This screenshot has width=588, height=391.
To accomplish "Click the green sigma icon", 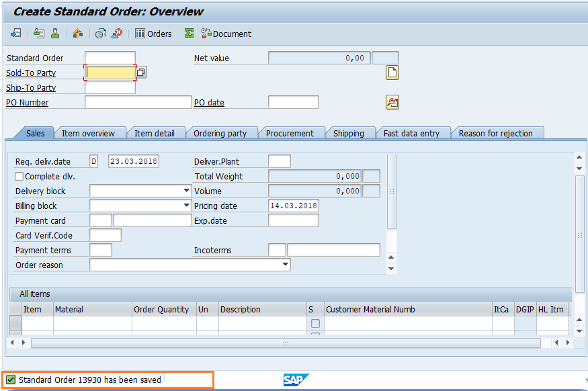I will [189, 34].
